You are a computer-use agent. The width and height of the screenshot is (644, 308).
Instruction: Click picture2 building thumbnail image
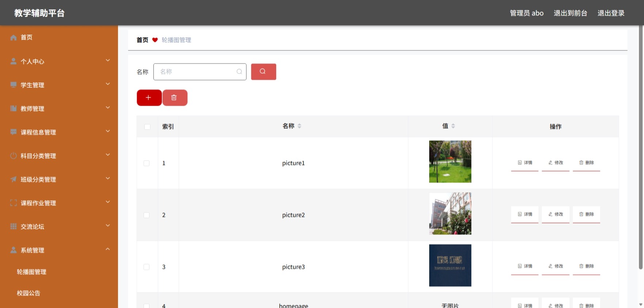click(450, 213)
